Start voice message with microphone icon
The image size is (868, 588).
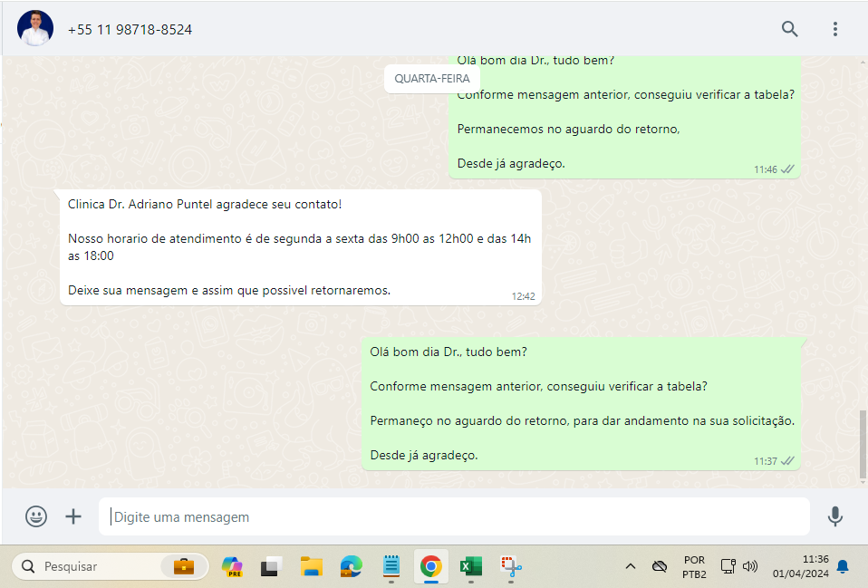[x=834, y=516]
